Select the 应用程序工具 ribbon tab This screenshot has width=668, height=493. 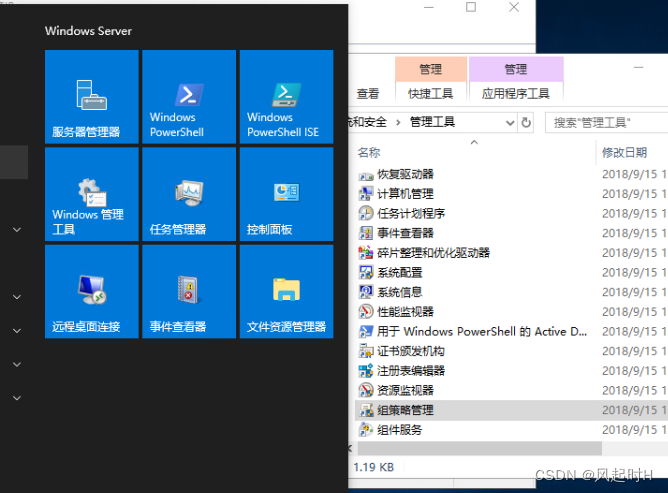point(516,93)
